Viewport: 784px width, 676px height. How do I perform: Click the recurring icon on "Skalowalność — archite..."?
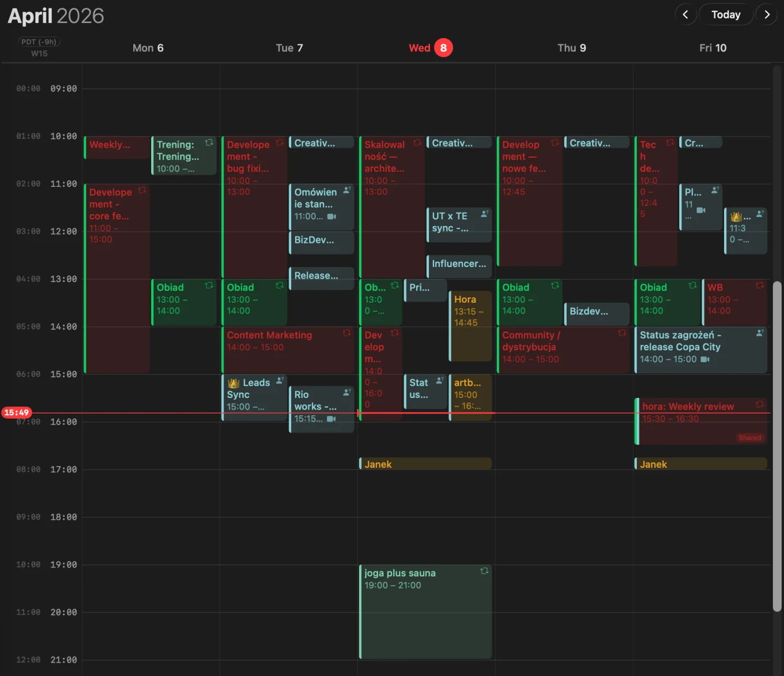(417, 143)
